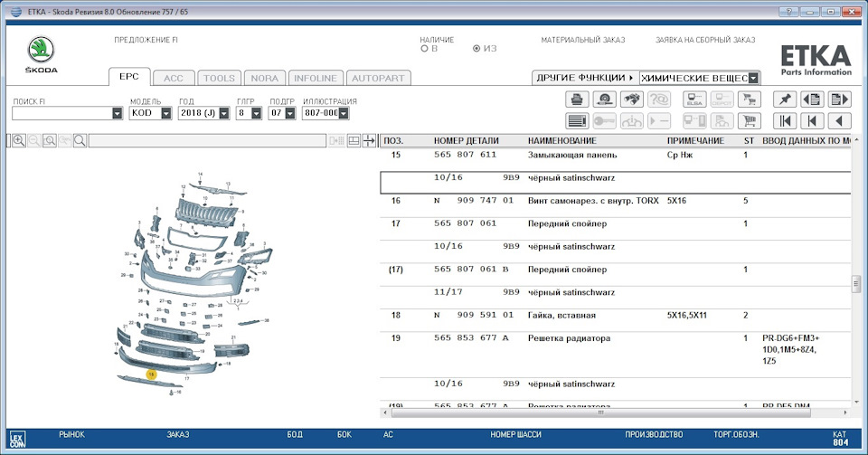Click ПРЕДЛОЖЕНИЕ FI label
The width and height of the screenshot is (868, 455).
click(x=146, y=40)
